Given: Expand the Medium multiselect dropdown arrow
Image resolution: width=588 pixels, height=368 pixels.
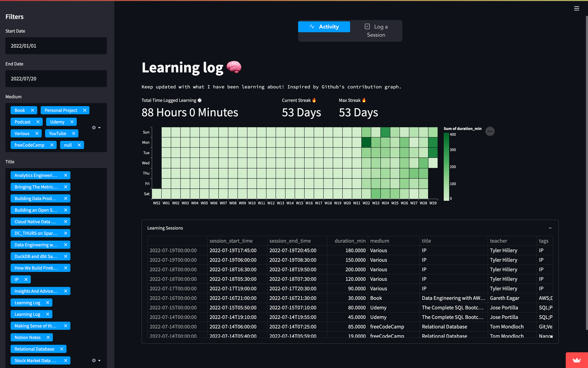Looking at the screenshot, I should 99,128.
